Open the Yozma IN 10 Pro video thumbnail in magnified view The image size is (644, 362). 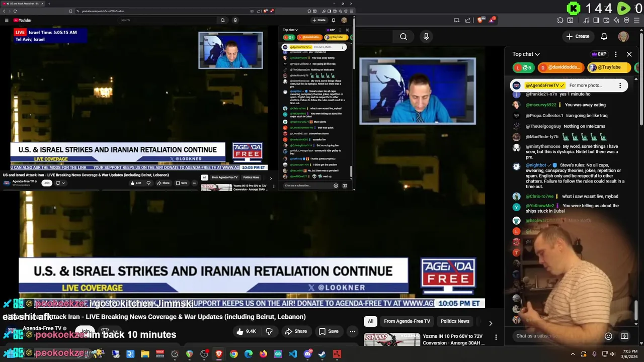pos(392,340)
